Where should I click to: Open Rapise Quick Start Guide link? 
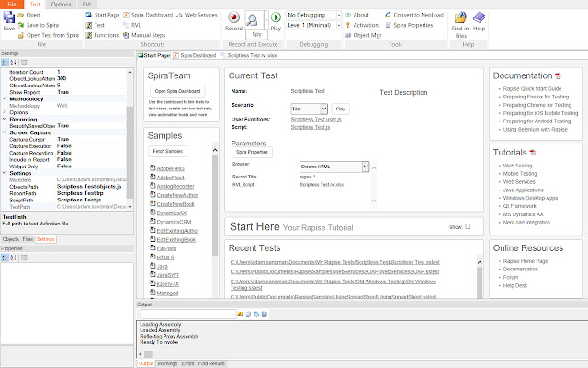(532, 89)
